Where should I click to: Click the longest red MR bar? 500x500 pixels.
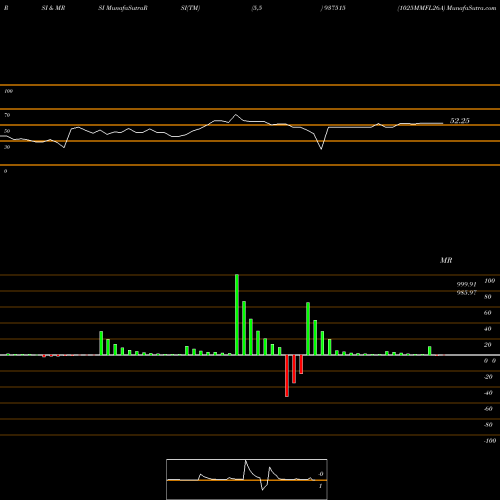(x=287, y=376)
